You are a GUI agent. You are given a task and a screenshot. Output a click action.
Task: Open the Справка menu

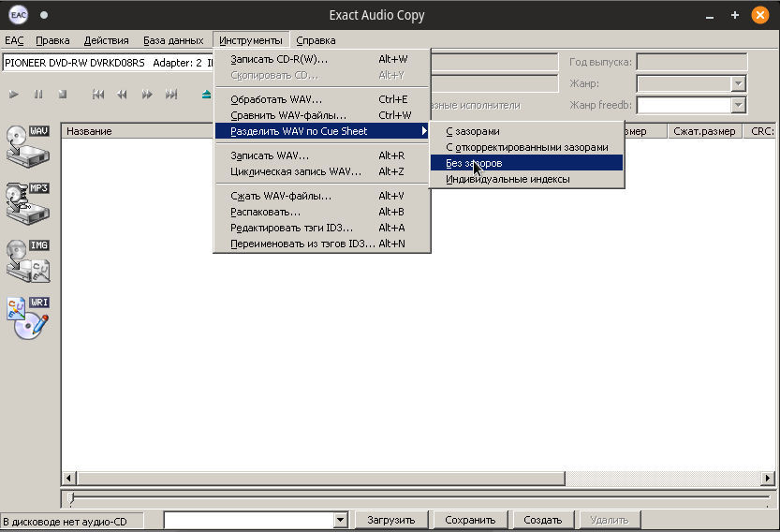pos(316,40)
